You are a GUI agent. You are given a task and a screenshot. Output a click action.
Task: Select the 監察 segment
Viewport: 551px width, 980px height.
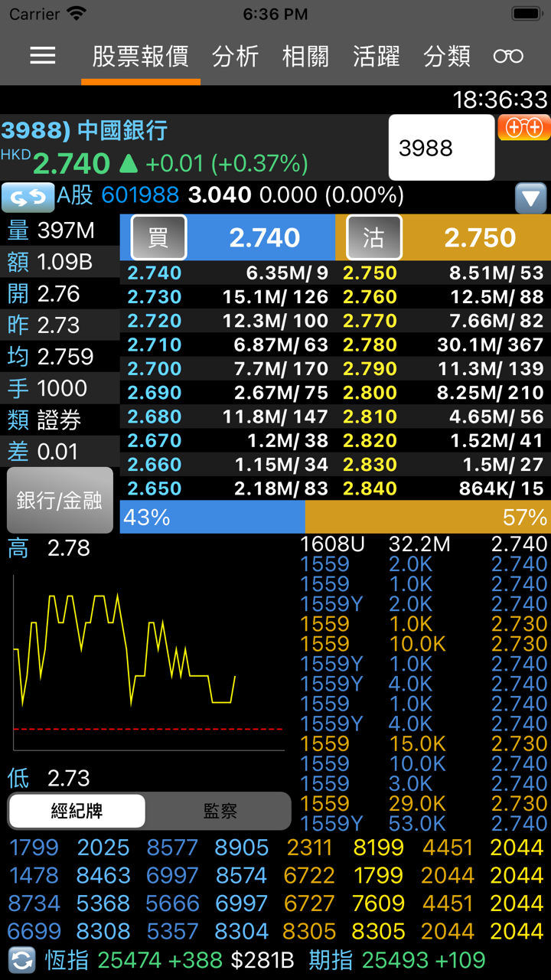click(220, 812)
